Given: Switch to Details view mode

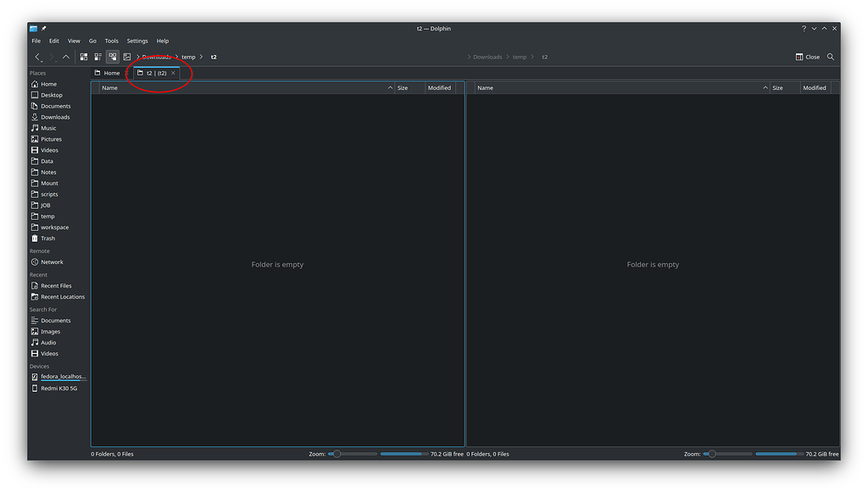Looking at the screenshot, I should pyautogui.click(x=98, y=57).
